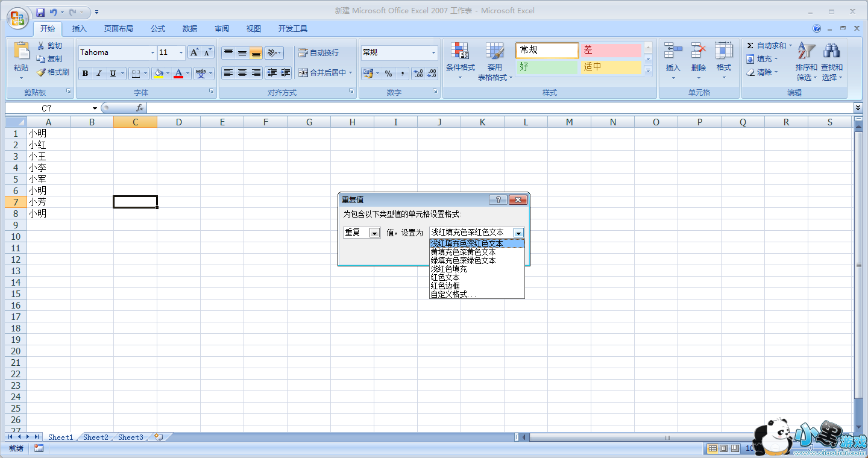The width and height of the screenshot is (868, 458).
Task: Expand the 重复 value type dropdown
Action: (x=374, y=233)
